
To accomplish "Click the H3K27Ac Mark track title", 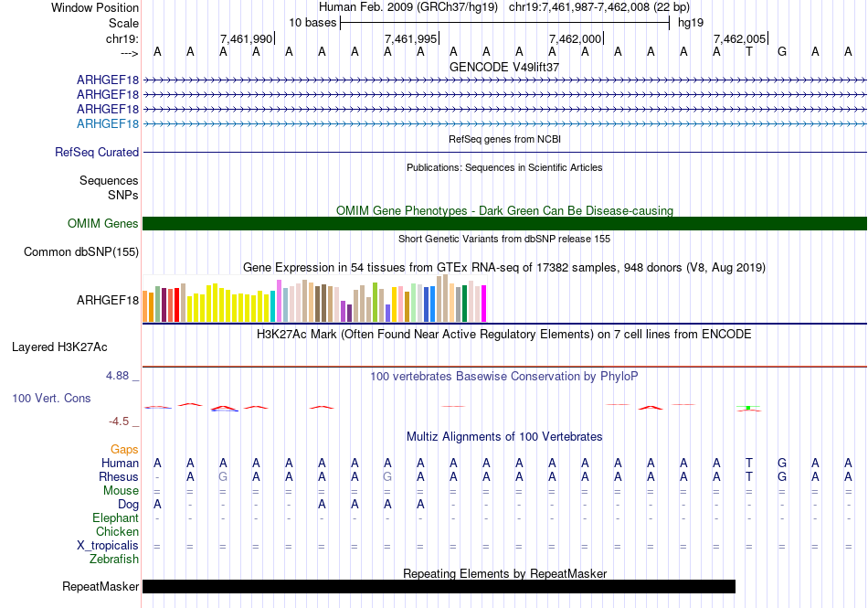I will (504, 334).
